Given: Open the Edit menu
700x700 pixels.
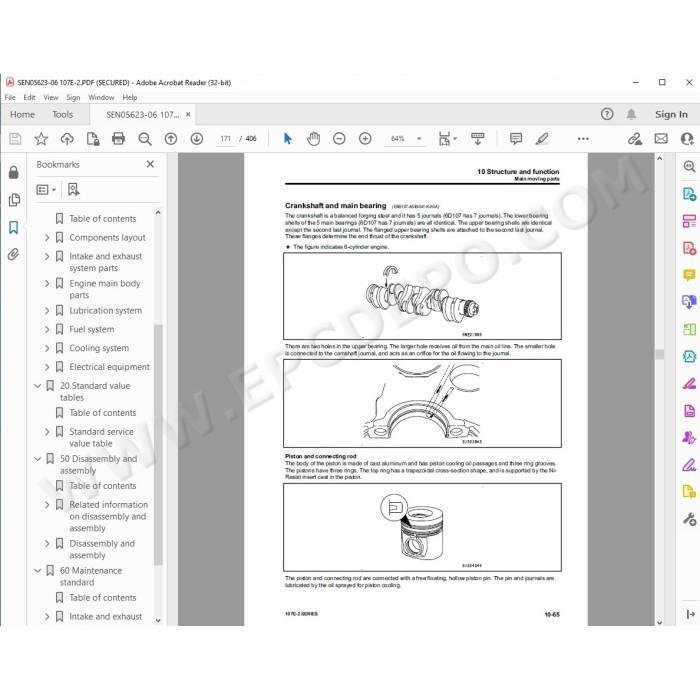Looking at the screenshot, I should (29, 97).
